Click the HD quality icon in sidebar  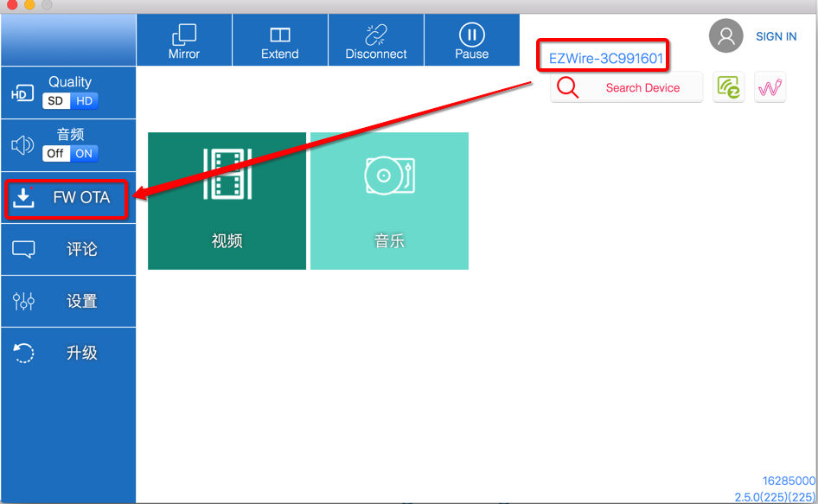22,93
